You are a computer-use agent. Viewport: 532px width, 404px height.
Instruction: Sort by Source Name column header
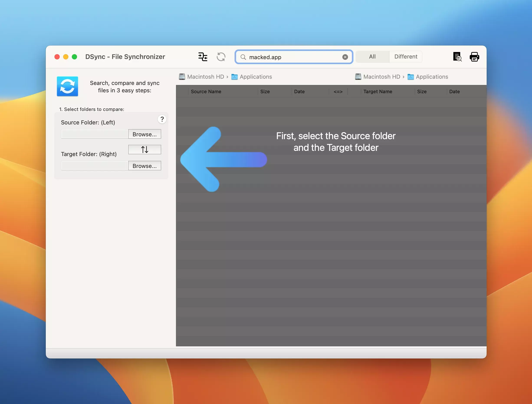206,92
